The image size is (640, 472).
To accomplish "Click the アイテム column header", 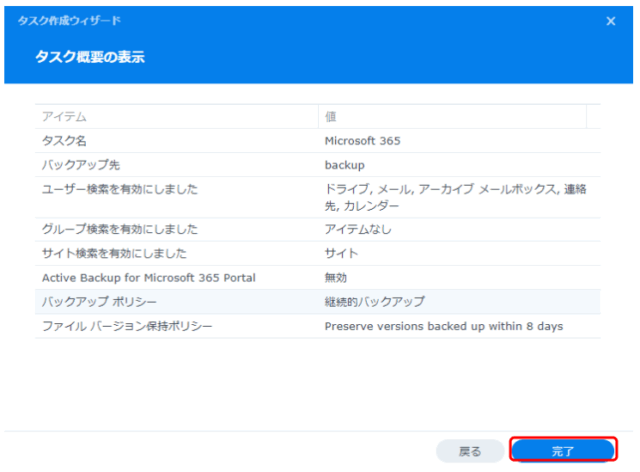I will tap(64, 117).
